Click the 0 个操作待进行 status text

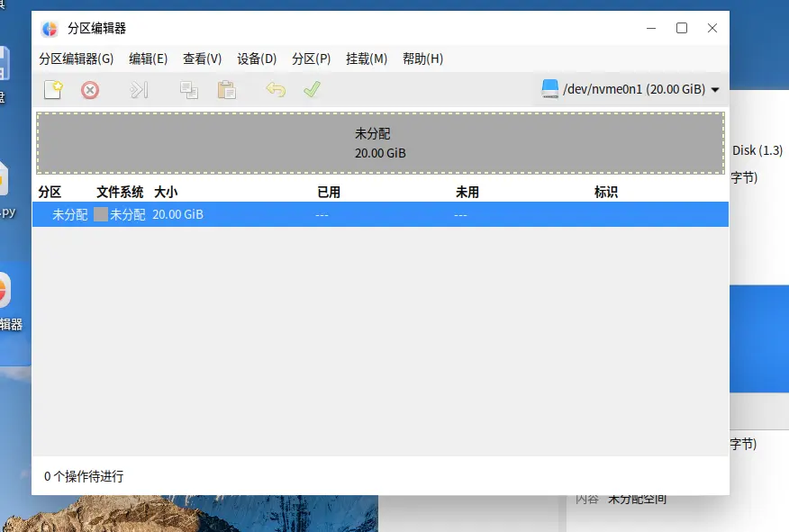(84, 476)
